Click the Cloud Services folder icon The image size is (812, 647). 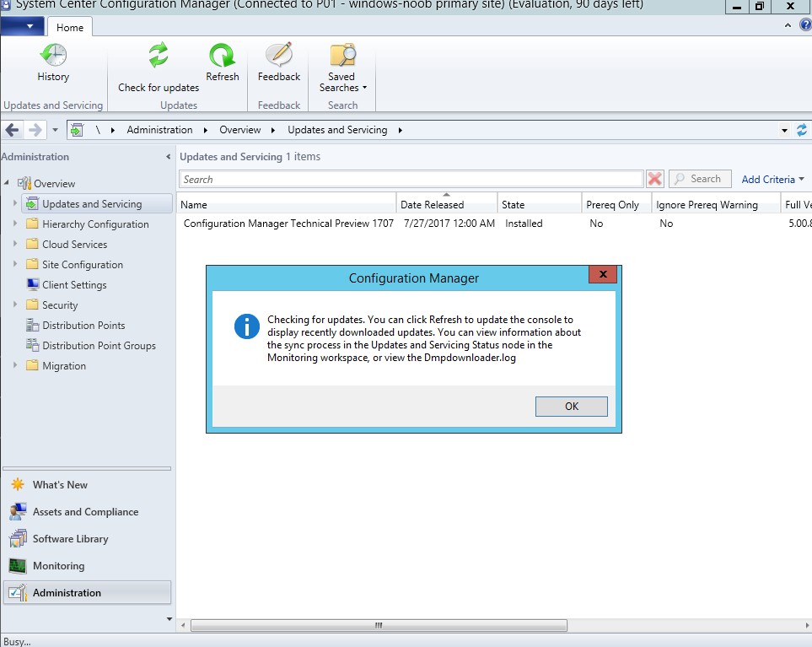tap(32, 244)
